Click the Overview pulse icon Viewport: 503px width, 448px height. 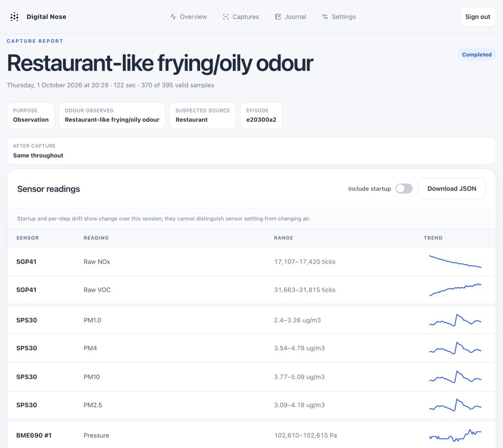pyautogui.click(x=173, y=17)
